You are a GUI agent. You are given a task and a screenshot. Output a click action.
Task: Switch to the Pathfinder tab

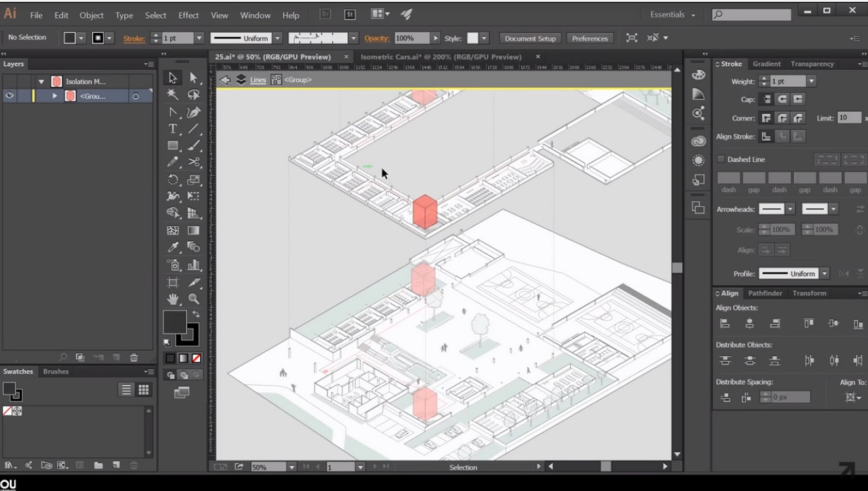765,293
